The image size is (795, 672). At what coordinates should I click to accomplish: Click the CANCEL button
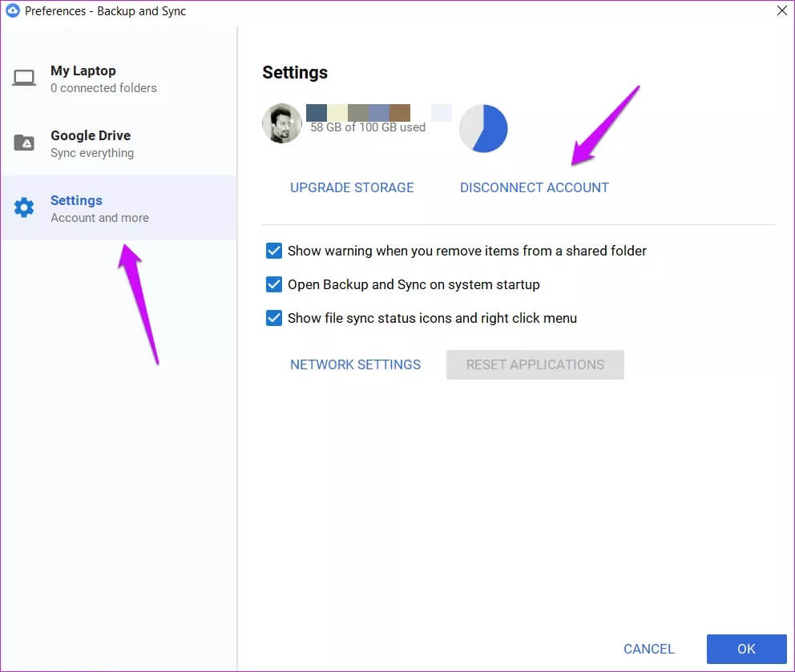tap(648, 649)
